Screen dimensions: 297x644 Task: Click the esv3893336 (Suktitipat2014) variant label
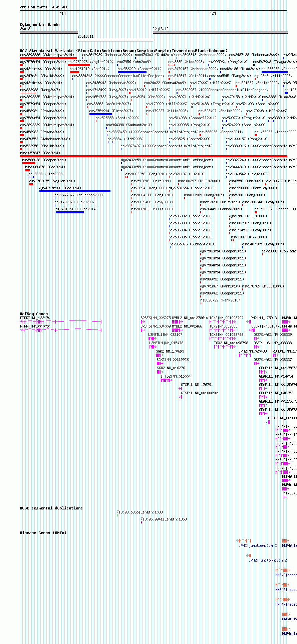[47, 55]
